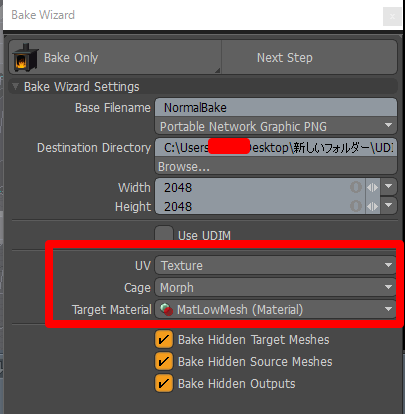Click the Base Filename NormalBake field
Viewport: 405px width, 414px height.
(x=276, y=107)
